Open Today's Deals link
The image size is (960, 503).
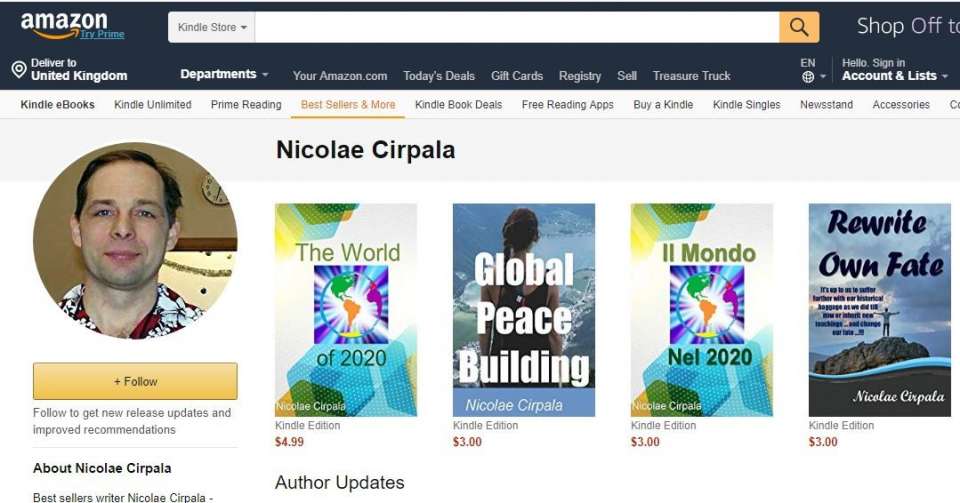(x=439, y=76)
